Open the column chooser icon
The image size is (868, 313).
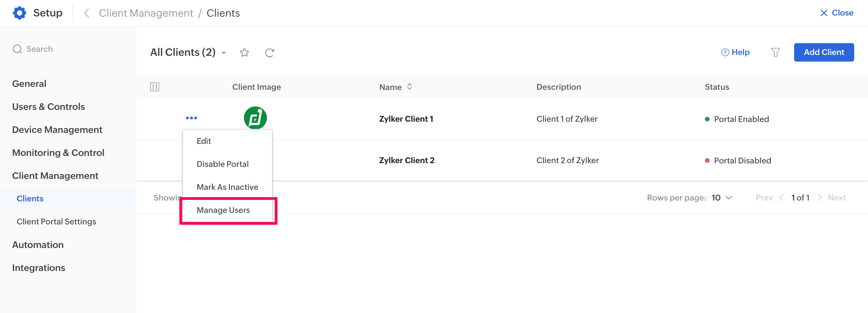[155, 87]
